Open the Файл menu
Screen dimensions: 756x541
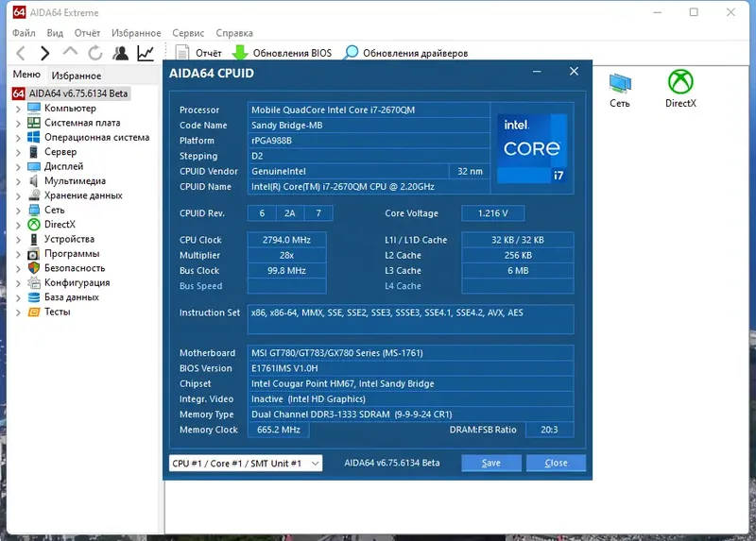click(24, 33)
